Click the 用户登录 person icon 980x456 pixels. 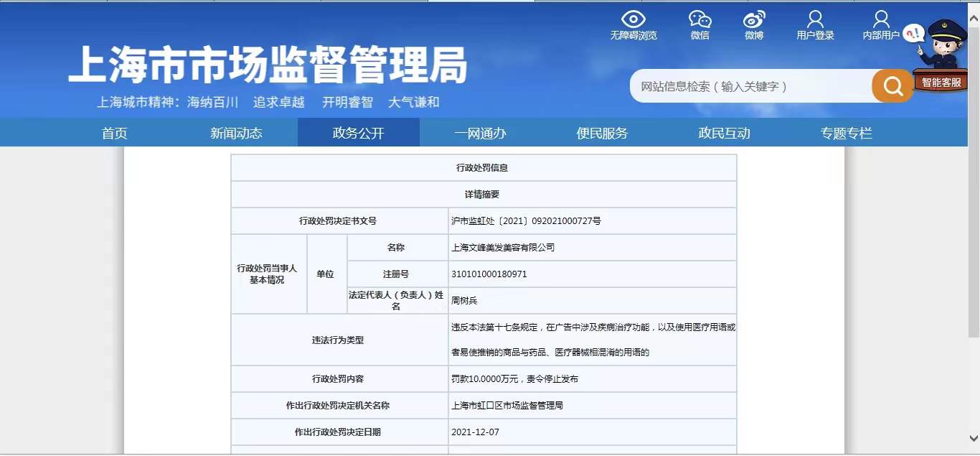[815, 19]
